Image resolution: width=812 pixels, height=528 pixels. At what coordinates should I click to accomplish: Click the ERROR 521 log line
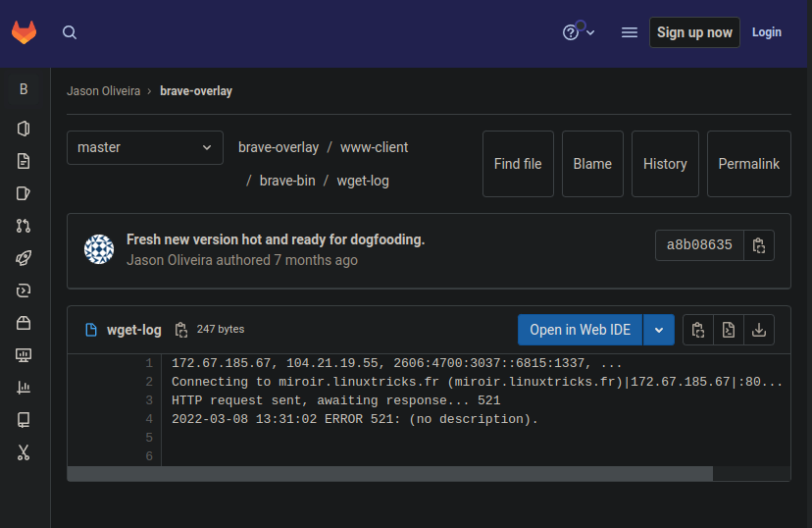tap(355, 419)
